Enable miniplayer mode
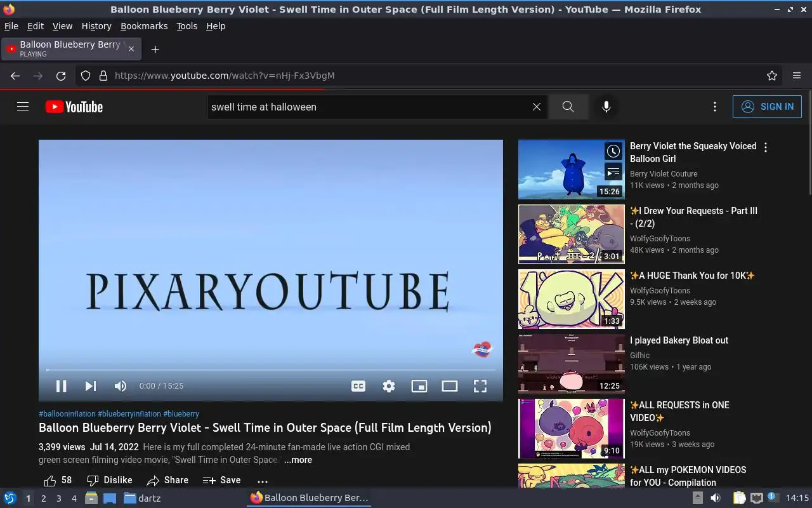The width and height of the screenshot is (812, 508). (x=419, y=385)
